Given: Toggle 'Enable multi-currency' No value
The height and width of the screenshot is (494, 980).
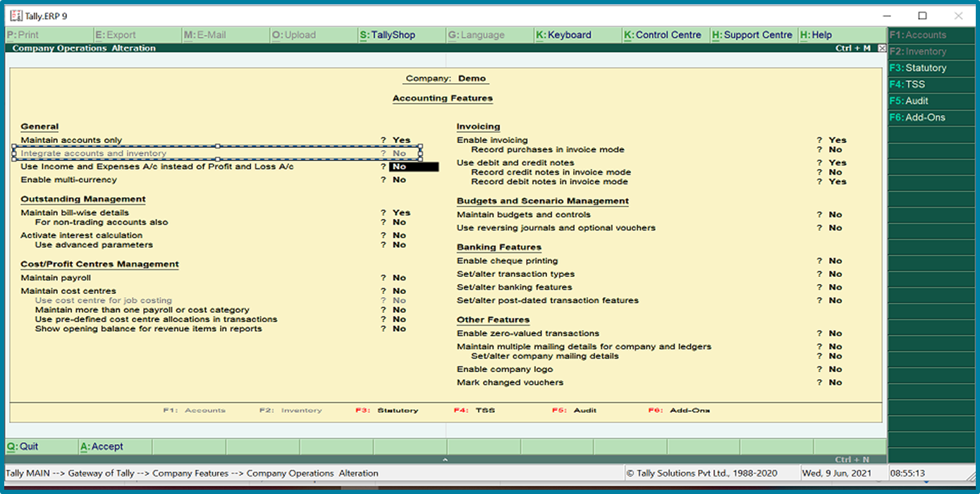Looking at the screenshot, I should coord(399,180).
